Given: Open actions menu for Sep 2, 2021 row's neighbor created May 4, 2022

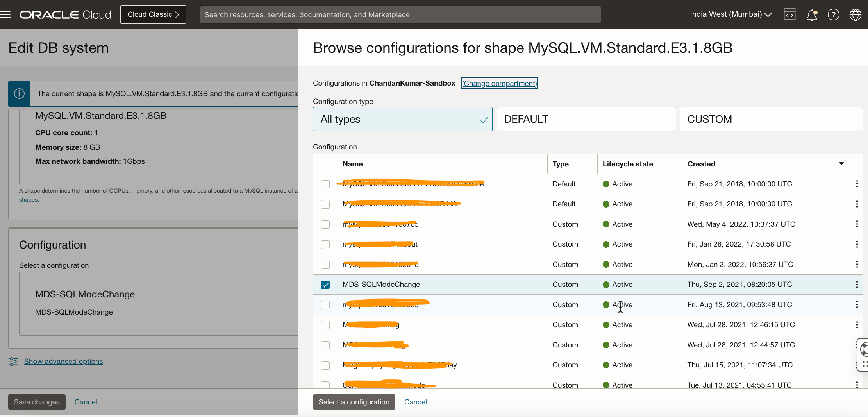Looking at the screenshot, I should (857, 224).
